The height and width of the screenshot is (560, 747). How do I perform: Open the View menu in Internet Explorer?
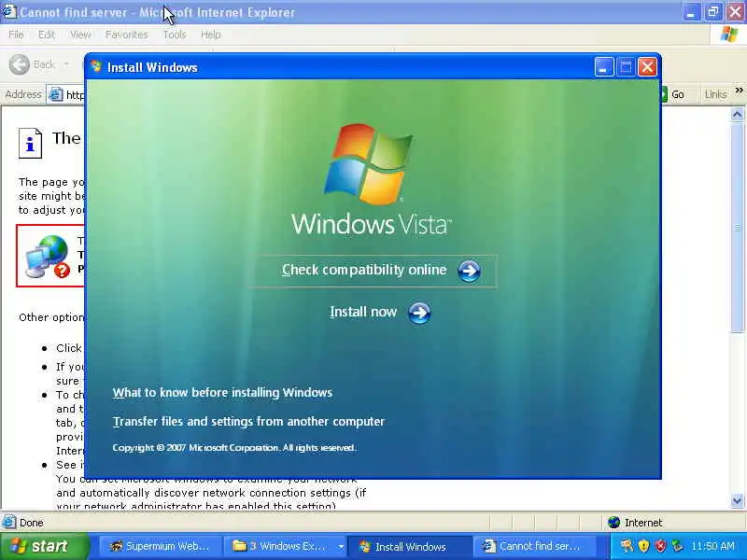click(x=80, y=35)
